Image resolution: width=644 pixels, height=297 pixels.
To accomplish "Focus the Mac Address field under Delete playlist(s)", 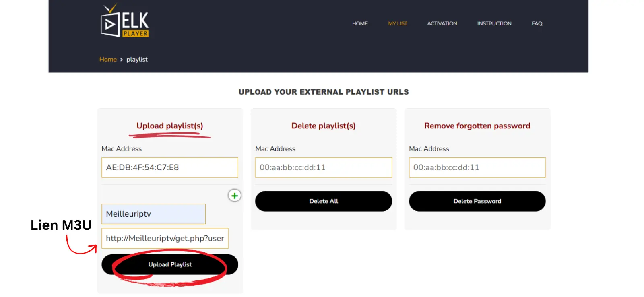I will coord(323,167).
